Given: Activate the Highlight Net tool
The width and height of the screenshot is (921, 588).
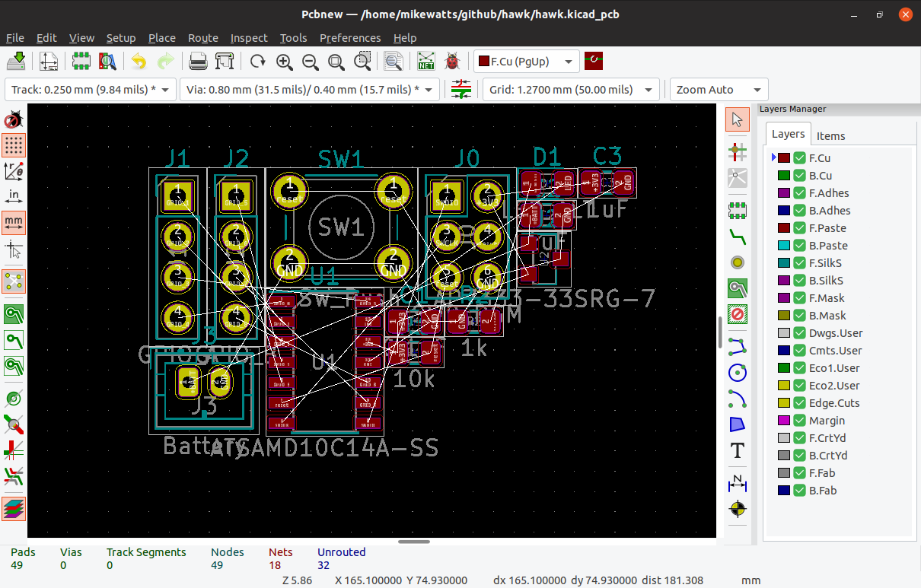Looking at the screenshot, I should (x=737, y=152).
